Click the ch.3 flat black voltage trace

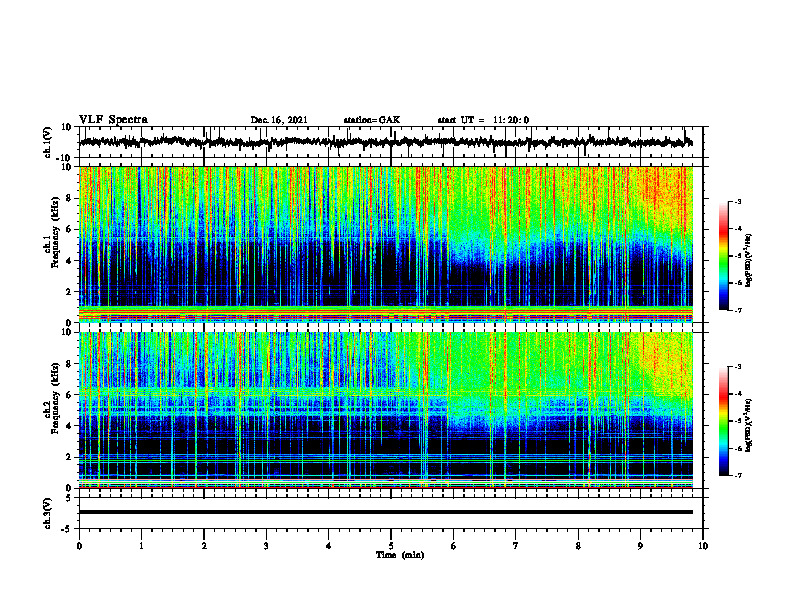point(386,512)
